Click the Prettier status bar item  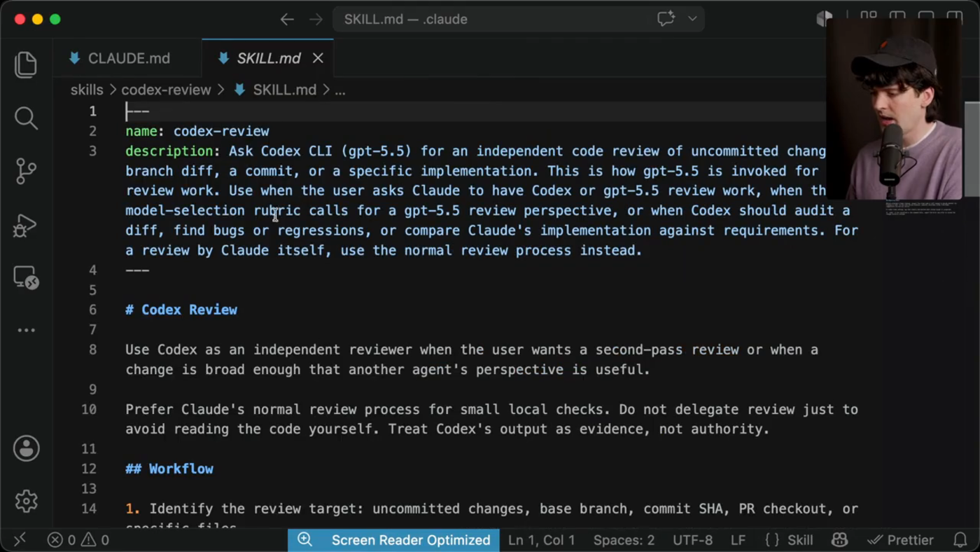pyautogui.click(x=900, y=540)
